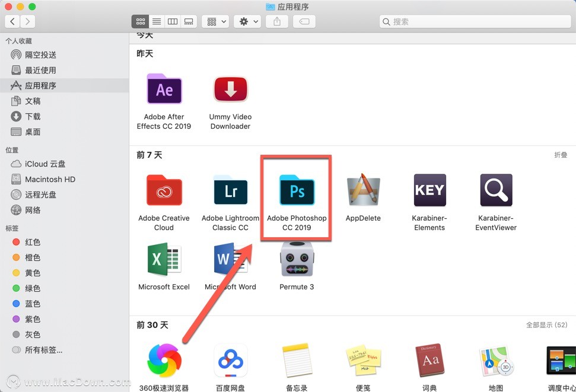
Task: Select the 地图 maps app icon
Action: coord(497,361)
